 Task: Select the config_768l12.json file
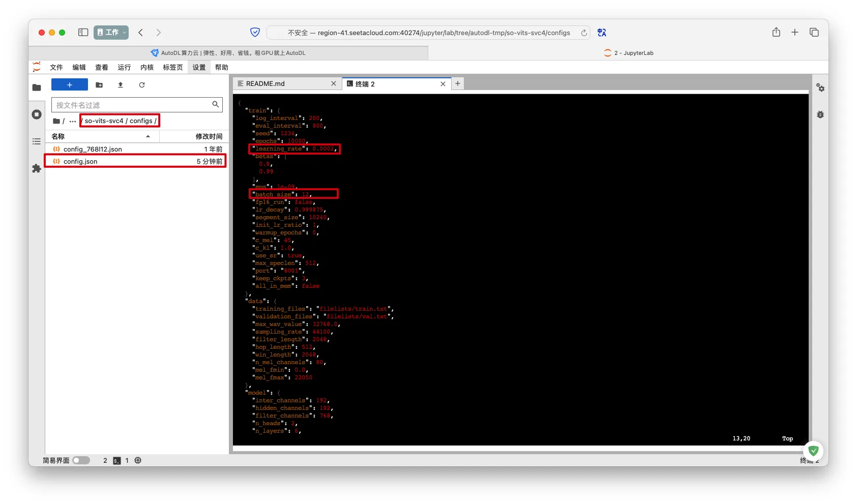[x=137, y=149]
